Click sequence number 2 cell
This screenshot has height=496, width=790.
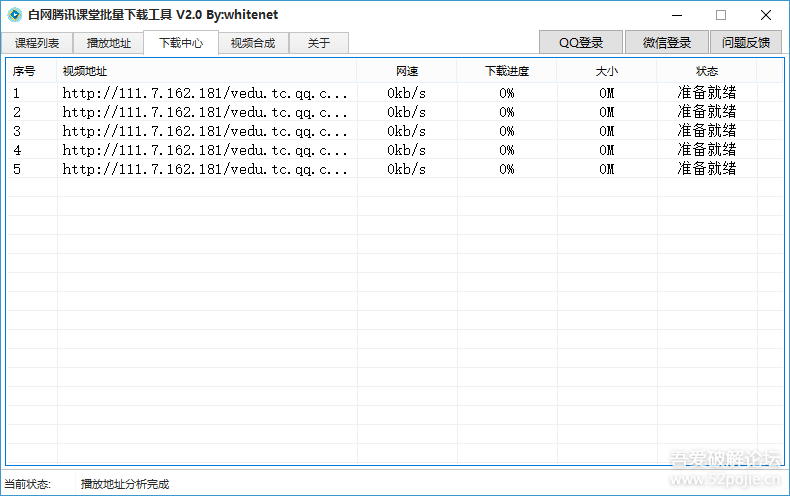coord(17,112)
